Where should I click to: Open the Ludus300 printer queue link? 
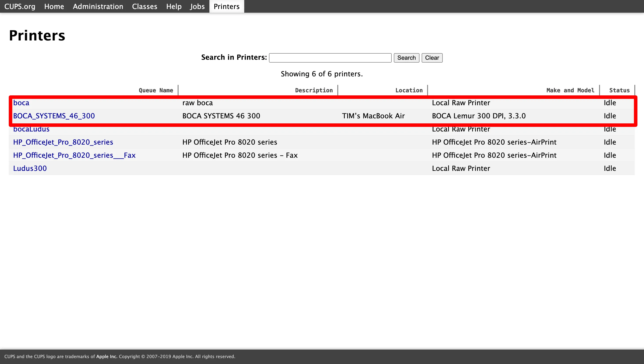pos(30,168)
